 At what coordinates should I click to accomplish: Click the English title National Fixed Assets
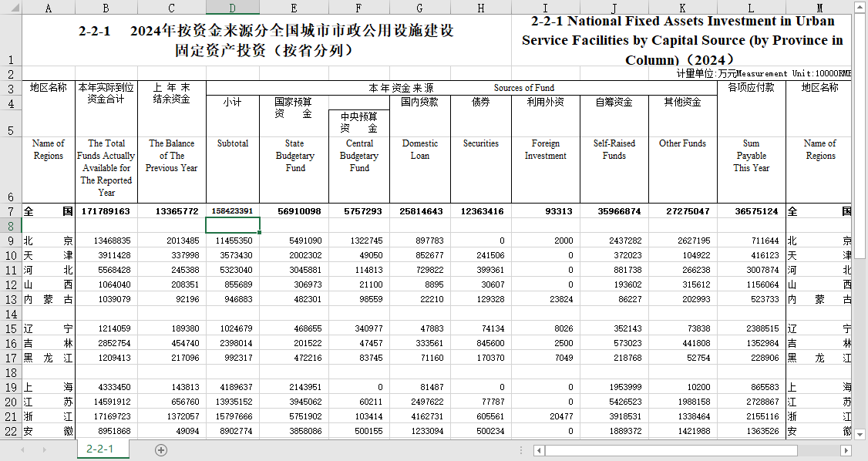click(682, 40)
